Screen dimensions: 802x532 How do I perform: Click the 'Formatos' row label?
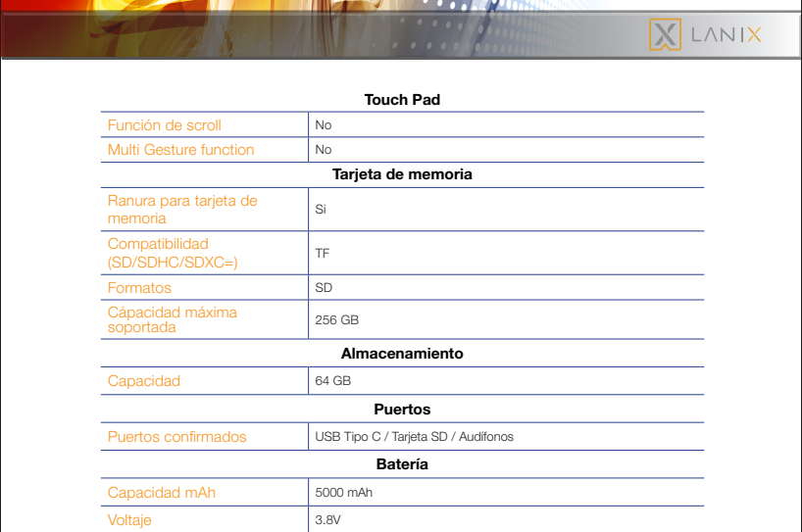tap(139, 288)
